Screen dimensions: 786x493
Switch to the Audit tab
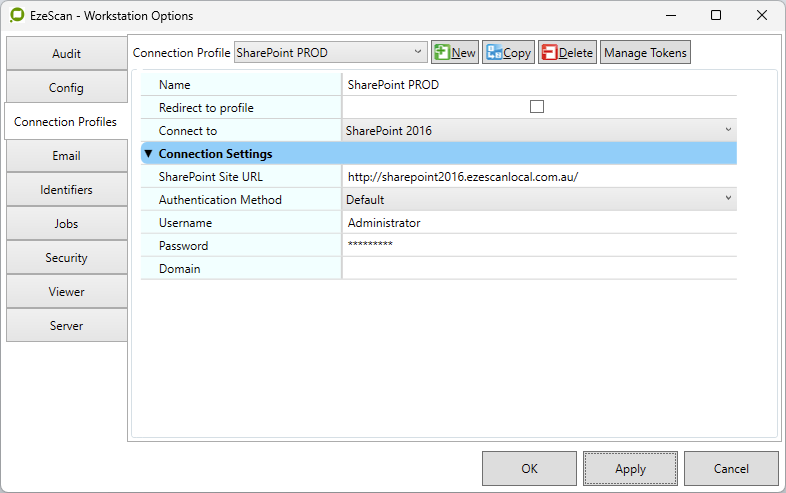click(x=66, y=54)
